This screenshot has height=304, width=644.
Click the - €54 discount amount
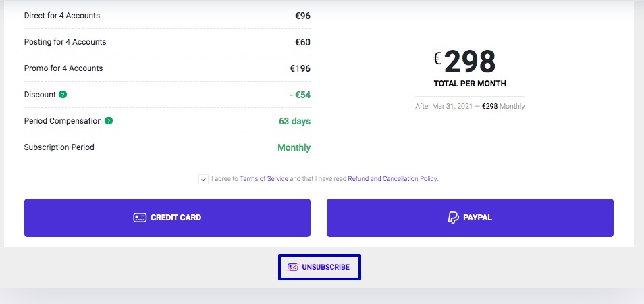300,95
